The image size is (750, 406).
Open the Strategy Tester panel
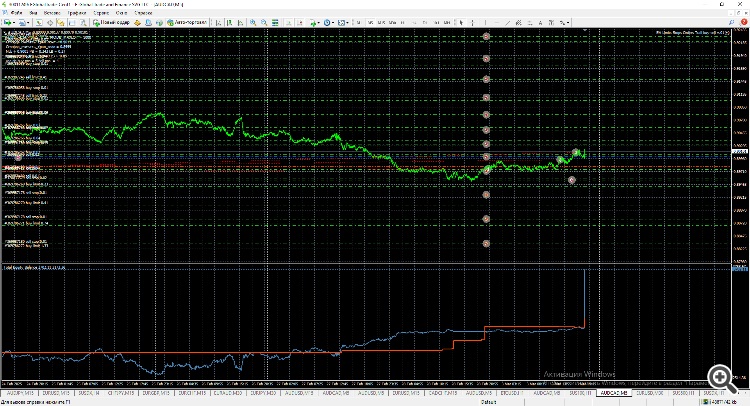pyautogui.click(x=83, y=22)
